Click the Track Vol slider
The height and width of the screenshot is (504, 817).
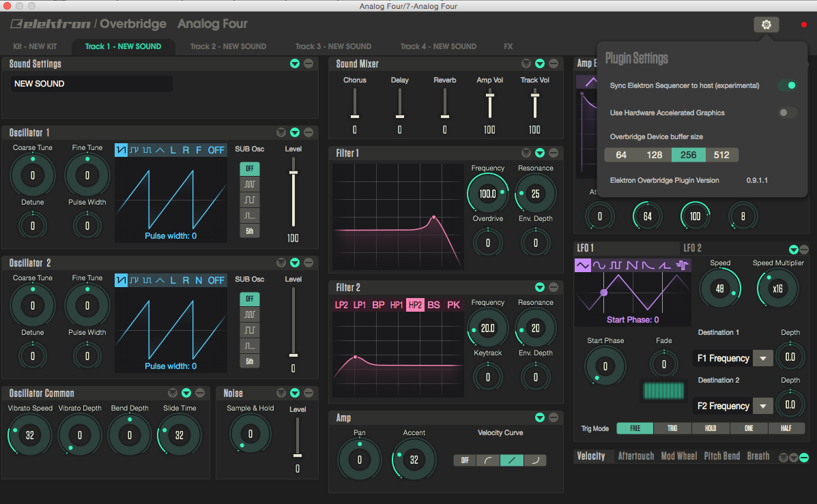coord(534,103)
